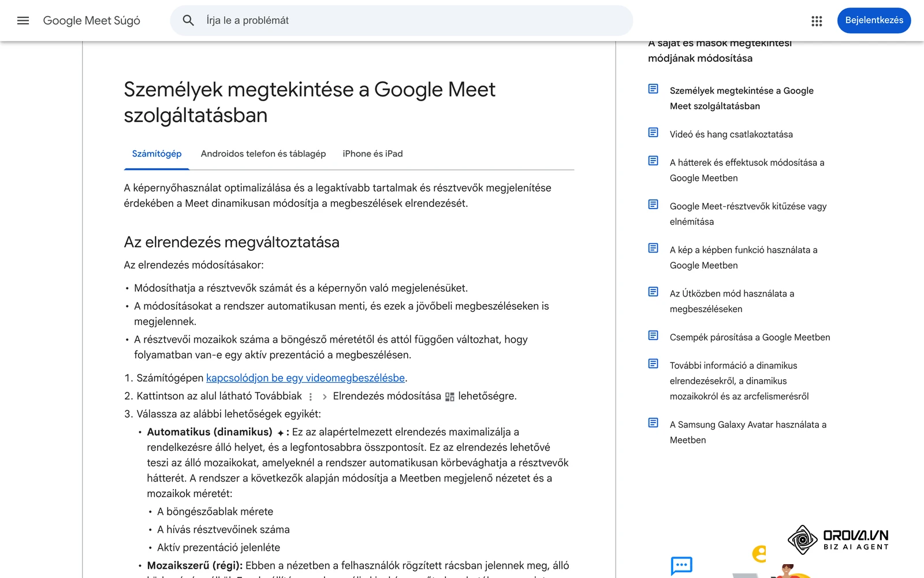The height and width of the screenshot is (578, 924).
Task: Click article icon beside A Samsung Galaxy Avatar
Action: pos(653,423)
